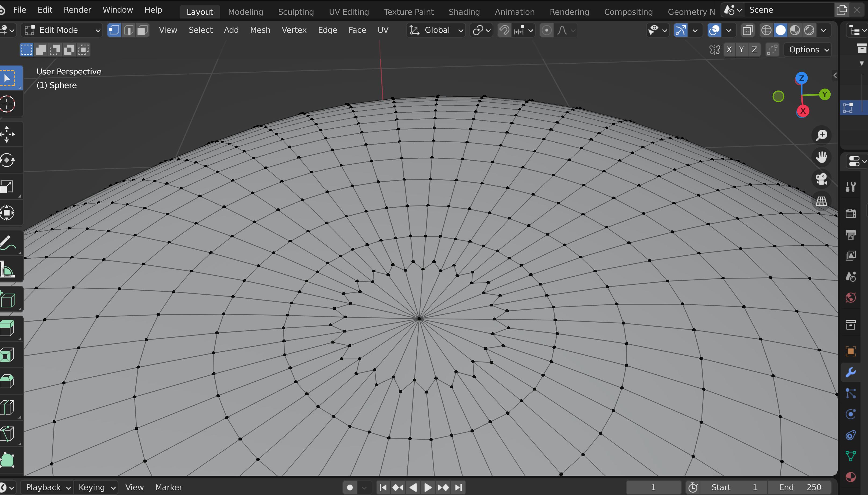Open the pivot point dropdown
The height and width of the screenshot is (495, 868).
[482, 30]
